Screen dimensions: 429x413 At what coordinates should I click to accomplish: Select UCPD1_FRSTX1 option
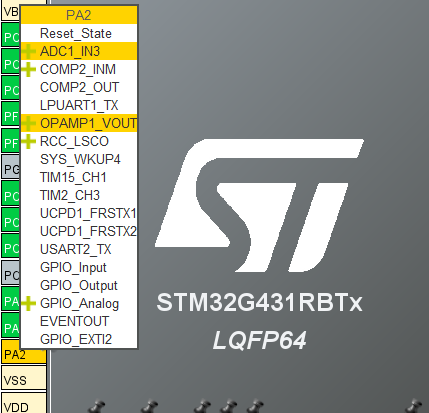click(x=79, y=213)
